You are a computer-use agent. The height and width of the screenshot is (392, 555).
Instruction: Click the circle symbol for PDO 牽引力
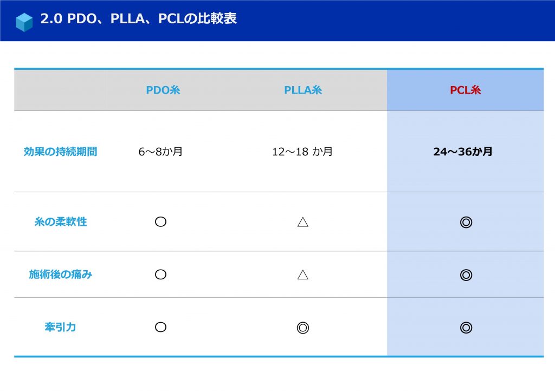(x=160, y=327)
